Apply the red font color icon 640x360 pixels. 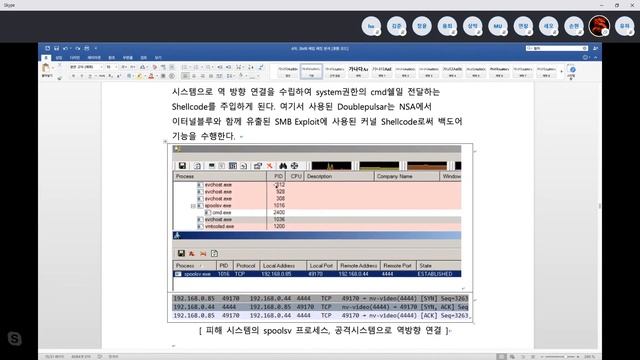151,76
